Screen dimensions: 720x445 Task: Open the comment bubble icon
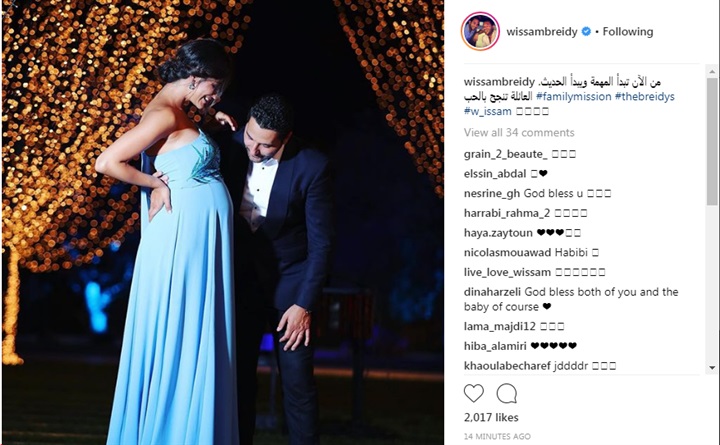tap(506, 394)
